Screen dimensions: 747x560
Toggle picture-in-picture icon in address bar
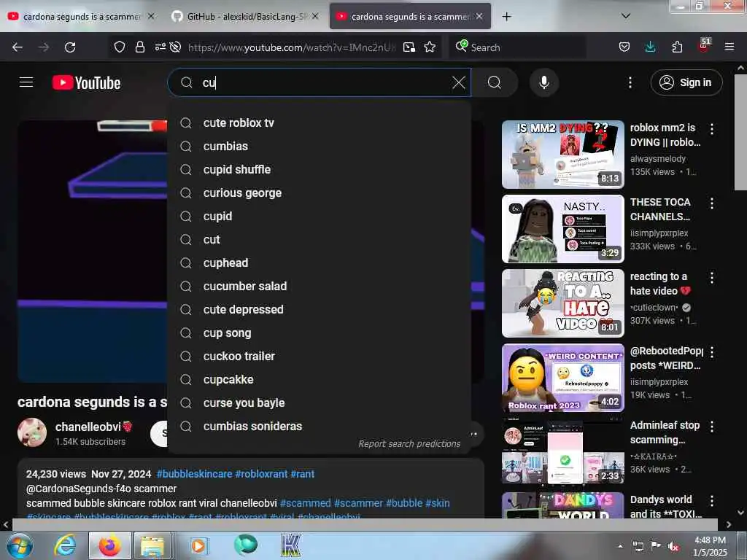[x=409, y=47]
